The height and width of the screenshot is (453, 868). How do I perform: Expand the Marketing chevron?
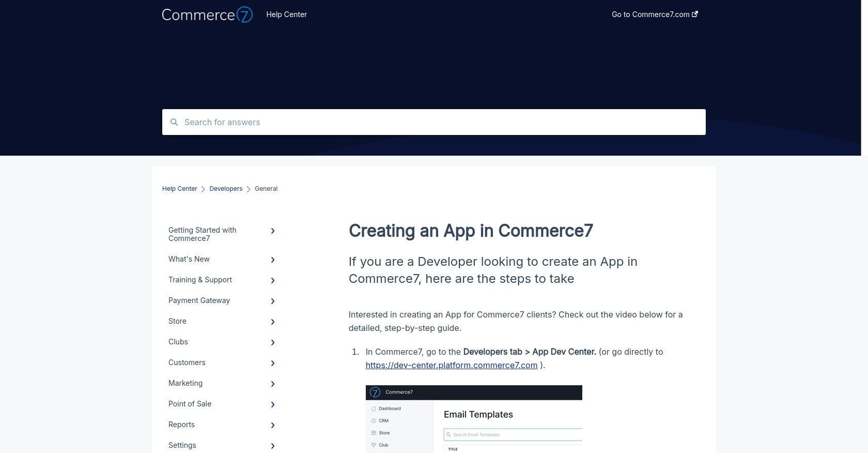(x=273, y=384)
